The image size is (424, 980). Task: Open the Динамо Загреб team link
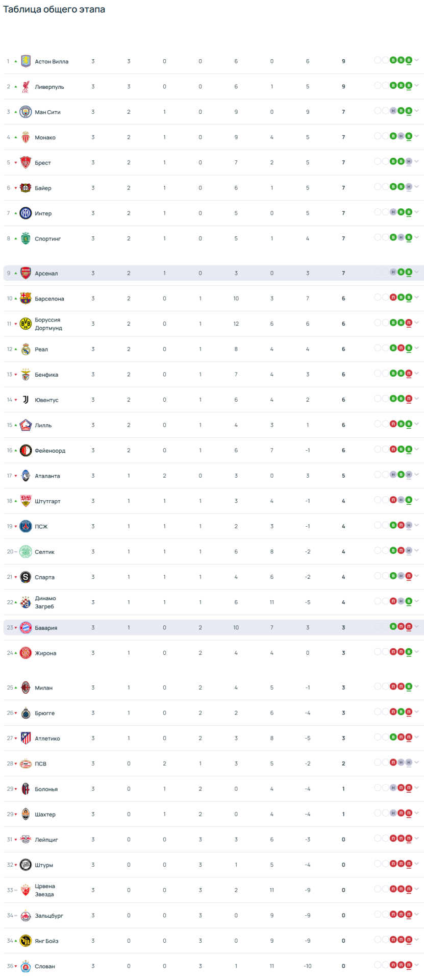[x=45, y=602]
